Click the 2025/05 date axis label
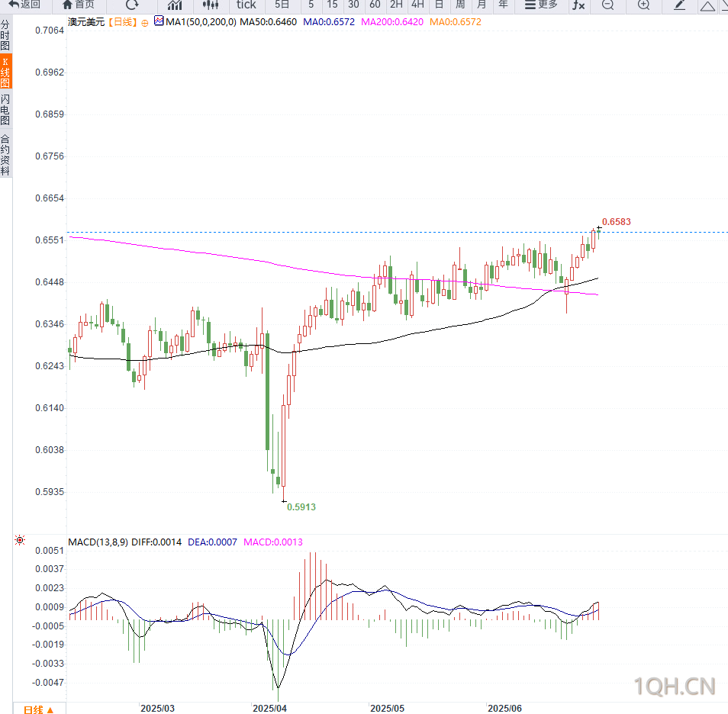The width and height of the screenshot is (728, 714). pos(387,709)
